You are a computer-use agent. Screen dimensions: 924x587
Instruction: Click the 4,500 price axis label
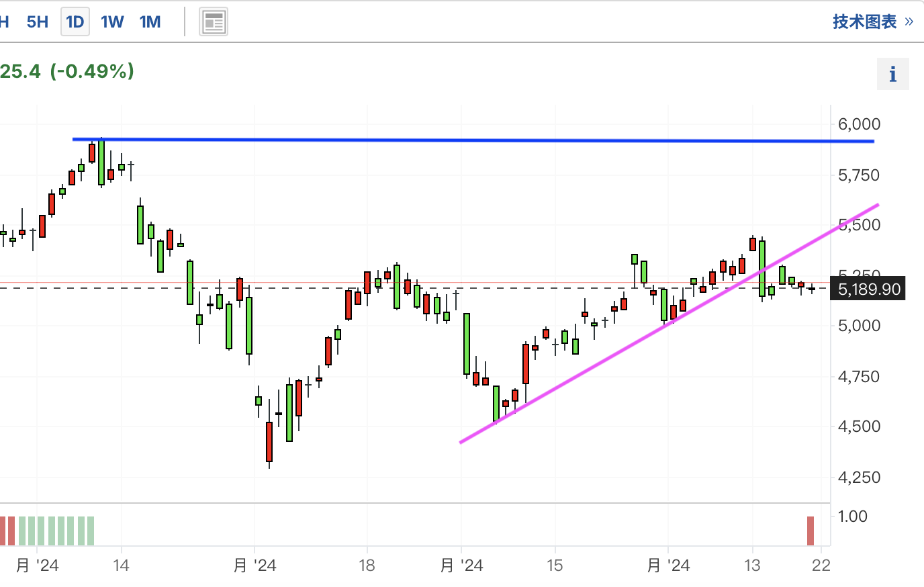[859, 426]
